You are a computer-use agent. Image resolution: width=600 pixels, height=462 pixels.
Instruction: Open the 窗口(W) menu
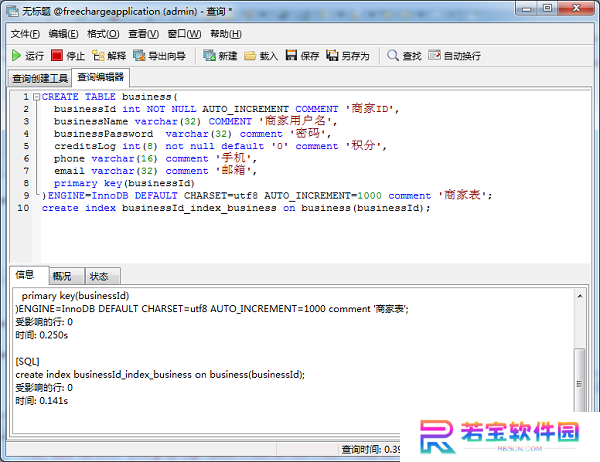(184, 34)
